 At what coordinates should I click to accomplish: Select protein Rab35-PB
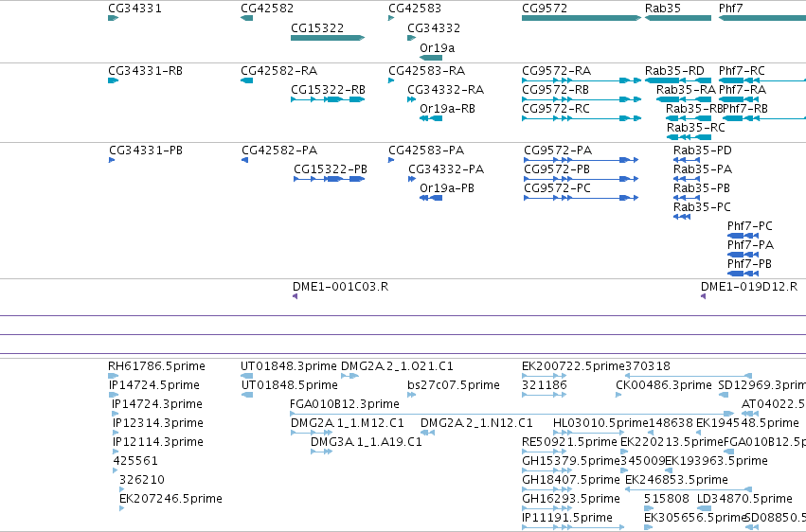pos(702,188)
